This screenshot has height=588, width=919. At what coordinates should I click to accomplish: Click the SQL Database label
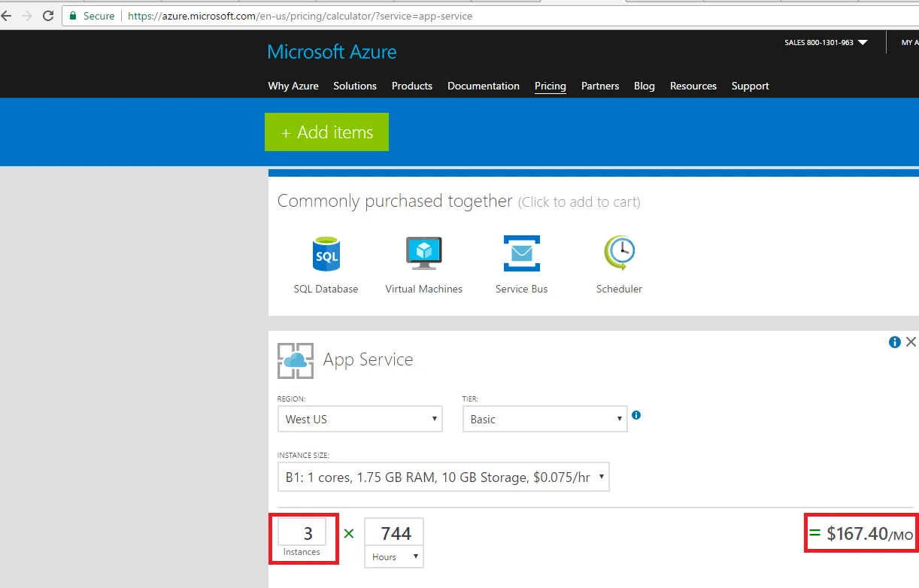pos(326,289)
